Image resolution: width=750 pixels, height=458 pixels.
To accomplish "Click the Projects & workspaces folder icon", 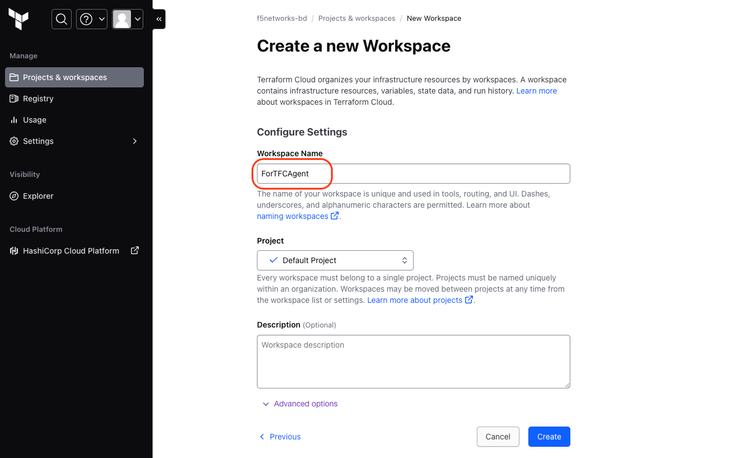I will [14, 77].
